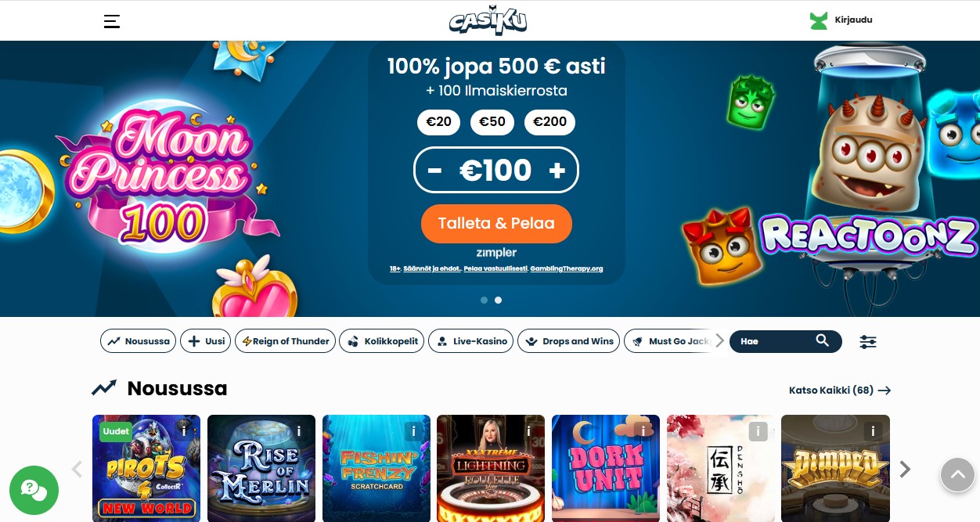Increase deposit amount with plus

(557, 171)
